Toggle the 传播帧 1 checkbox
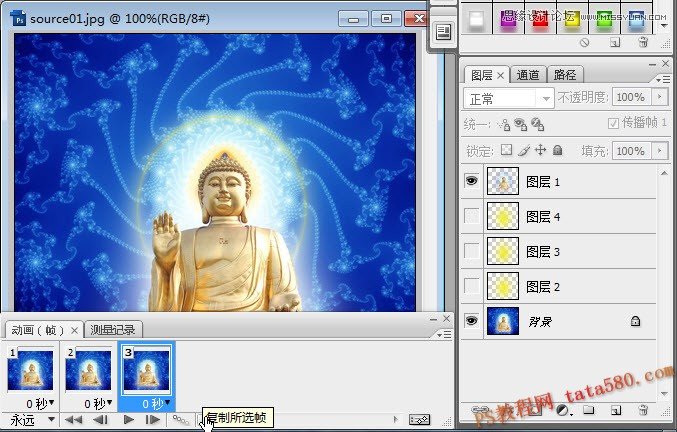The image size is (677, 432). pos(613,123)
